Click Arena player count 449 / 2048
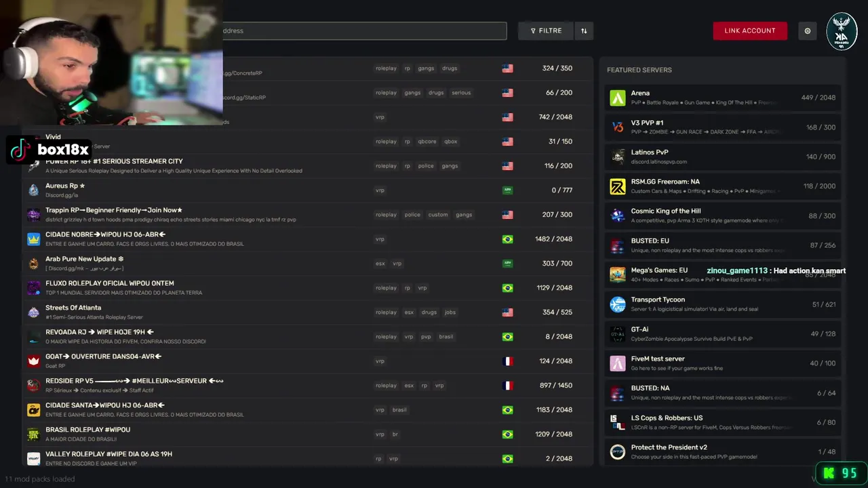The width and height of the screenshot is (868, 488). pyautogui.click(x=818, y=98)
